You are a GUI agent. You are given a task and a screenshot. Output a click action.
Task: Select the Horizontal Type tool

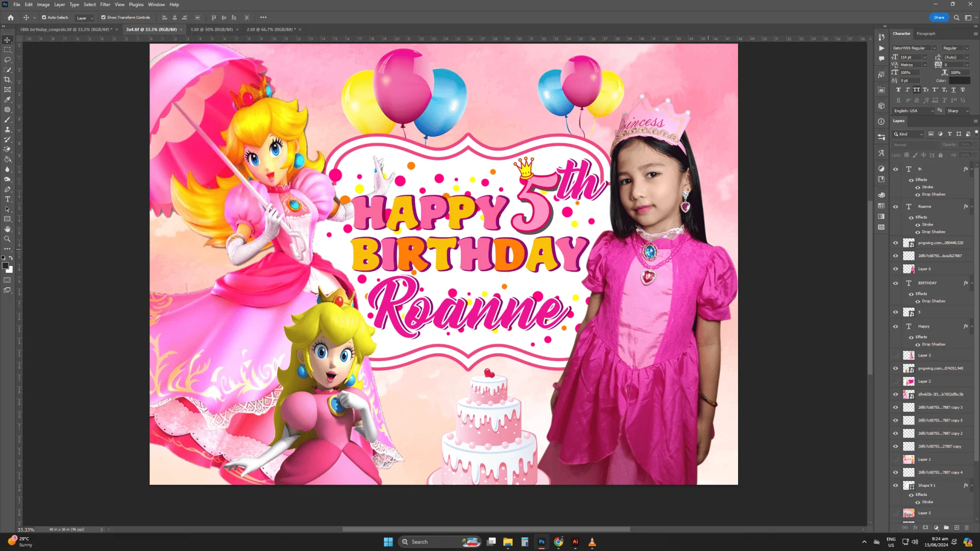point(7,199)
